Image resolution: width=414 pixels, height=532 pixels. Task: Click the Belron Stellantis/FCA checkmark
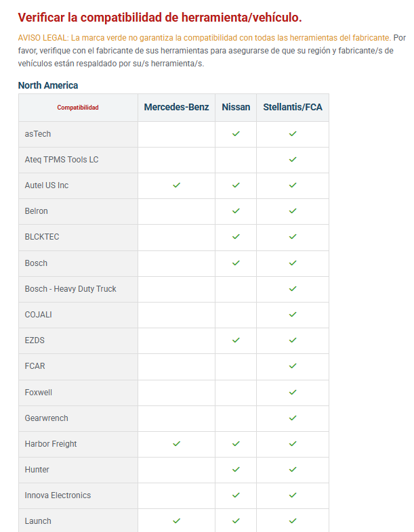pyautogui.click(x=293, y=211)
